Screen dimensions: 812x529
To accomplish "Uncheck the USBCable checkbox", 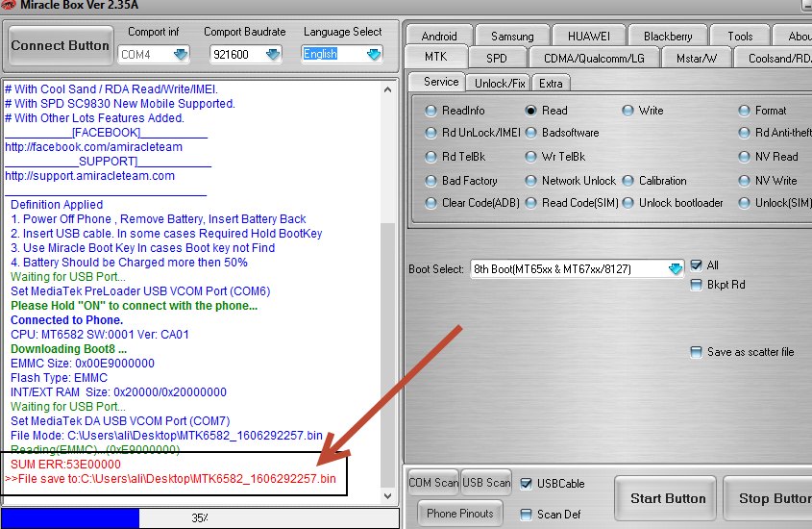I will (527, 484).
